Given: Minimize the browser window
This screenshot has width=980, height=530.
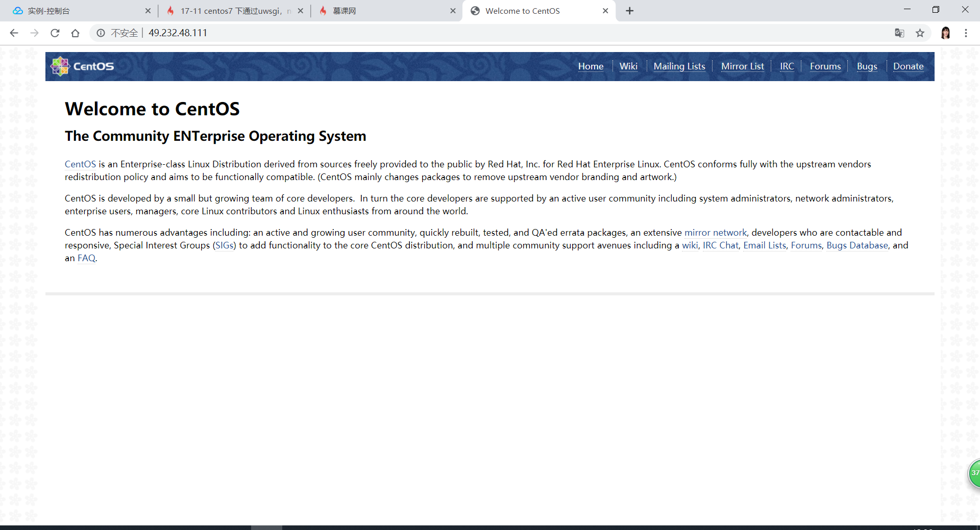Looking at the screenshot, I should click(x=907, y=9).
